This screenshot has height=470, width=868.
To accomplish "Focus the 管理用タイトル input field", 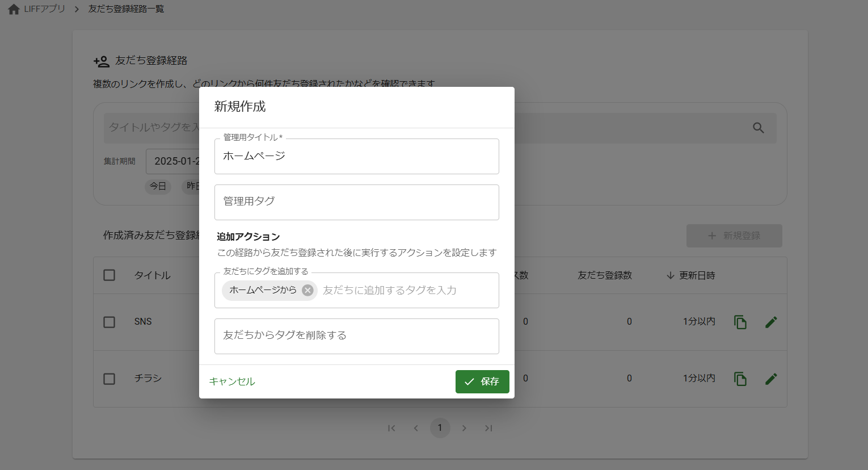I will pos(357,156).
